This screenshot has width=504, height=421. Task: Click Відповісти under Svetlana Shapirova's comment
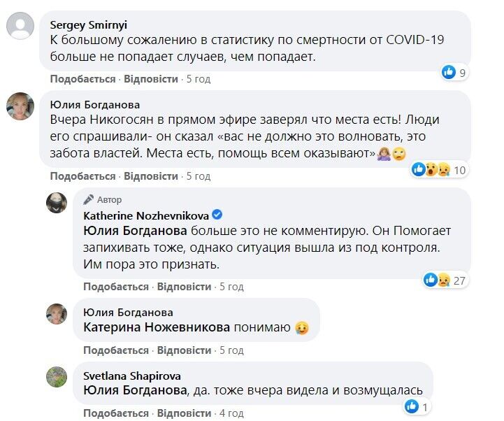coord(184,413)
